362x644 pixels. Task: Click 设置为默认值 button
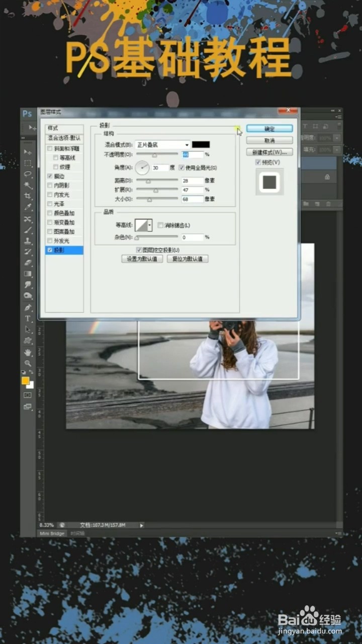(x=142, y=259)
